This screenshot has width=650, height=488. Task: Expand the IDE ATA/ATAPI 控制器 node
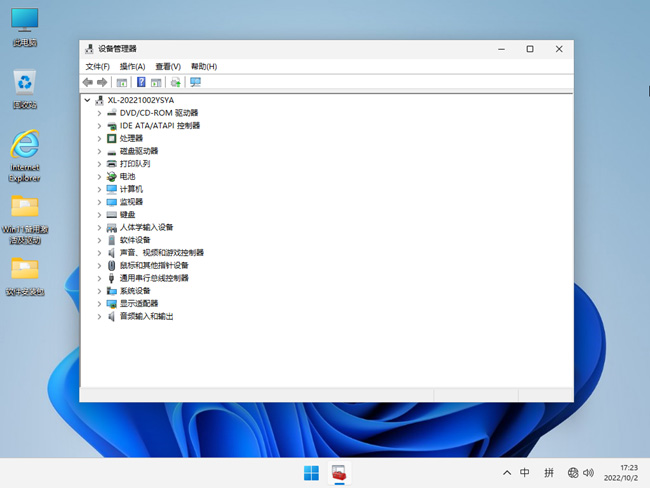tap(99, 126)
